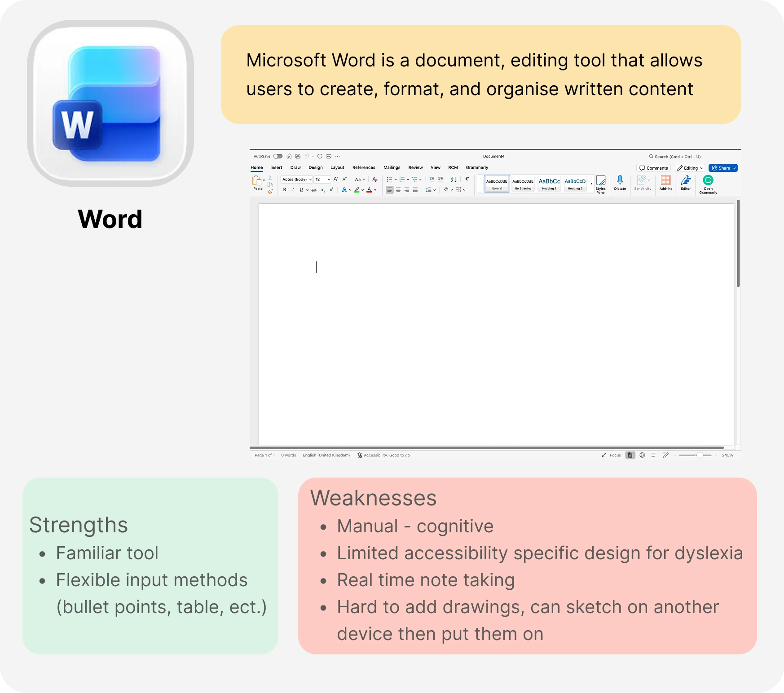Open the line spacing dropdown
The width and height of the screenshot is (784, 693).
tap(431, 190)
